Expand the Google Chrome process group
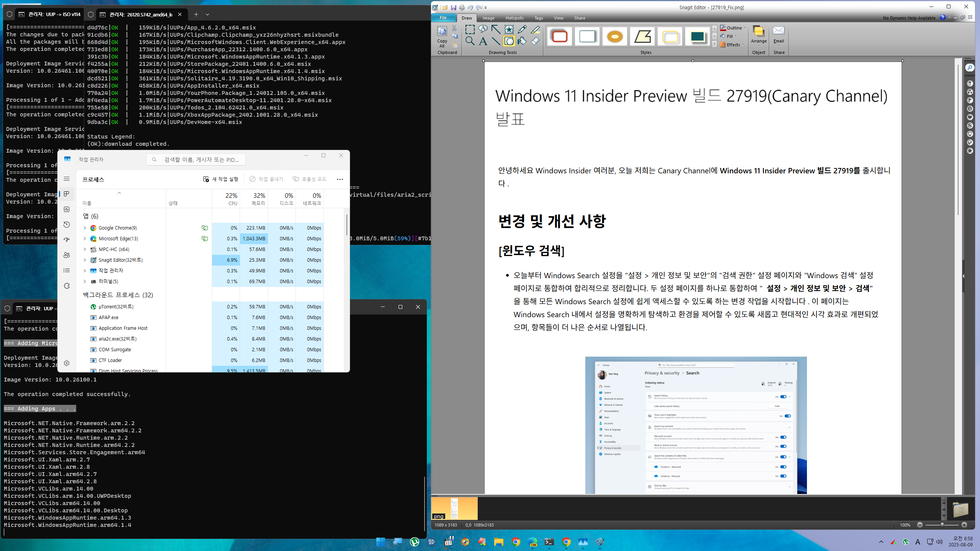This screenshot has width=980, height=551. click(85, 228)
